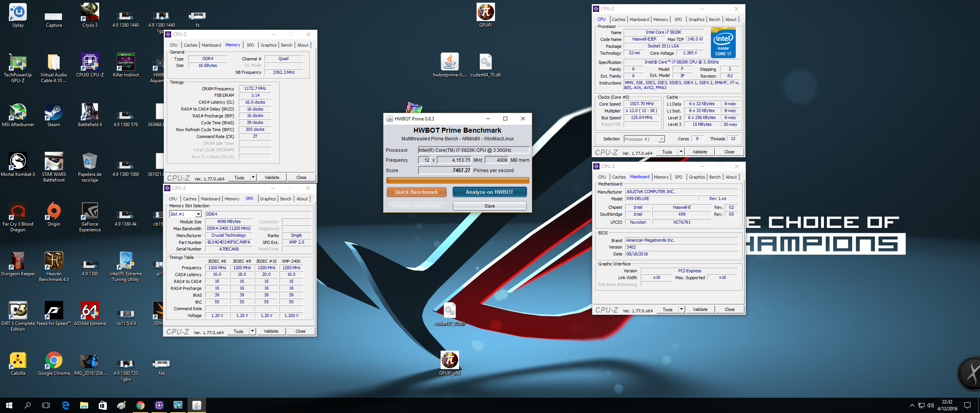Open GPUPI_x64 desktop icon
The width and height of the screenshot is (980, 413).
pos(449,363)
